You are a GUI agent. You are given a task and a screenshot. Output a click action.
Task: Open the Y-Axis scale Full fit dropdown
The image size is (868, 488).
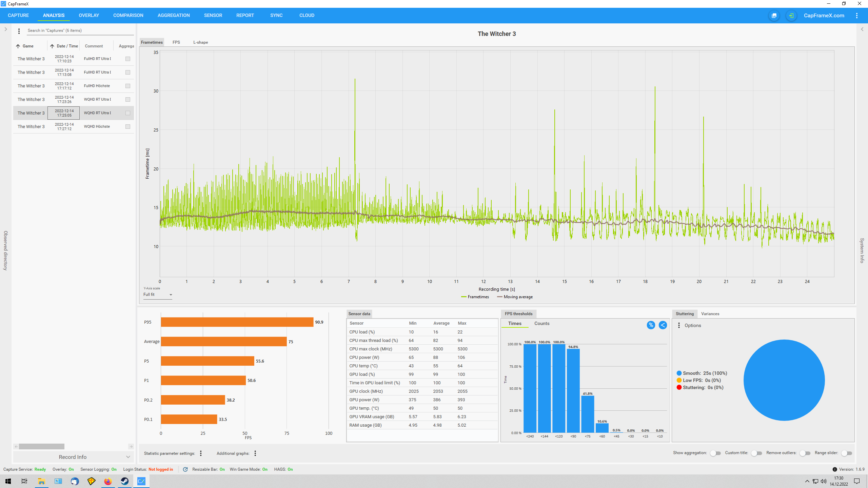tap(158, 295)
